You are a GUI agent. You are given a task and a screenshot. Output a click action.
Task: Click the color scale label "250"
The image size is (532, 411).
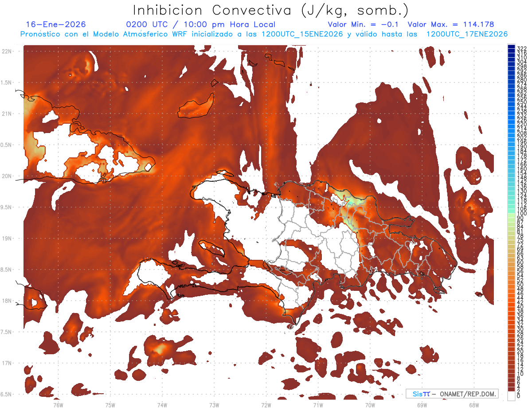521,102
